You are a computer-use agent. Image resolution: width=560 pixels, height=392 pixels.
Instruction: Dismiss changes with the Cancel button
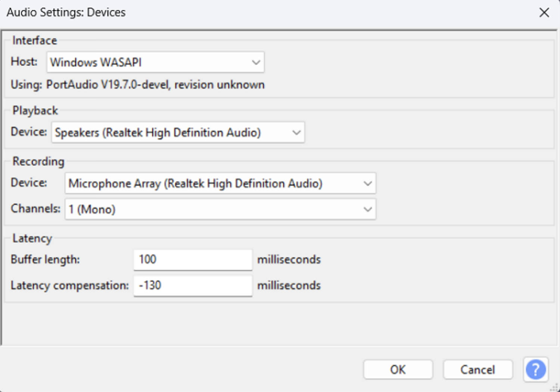click(x=477, y=370)
